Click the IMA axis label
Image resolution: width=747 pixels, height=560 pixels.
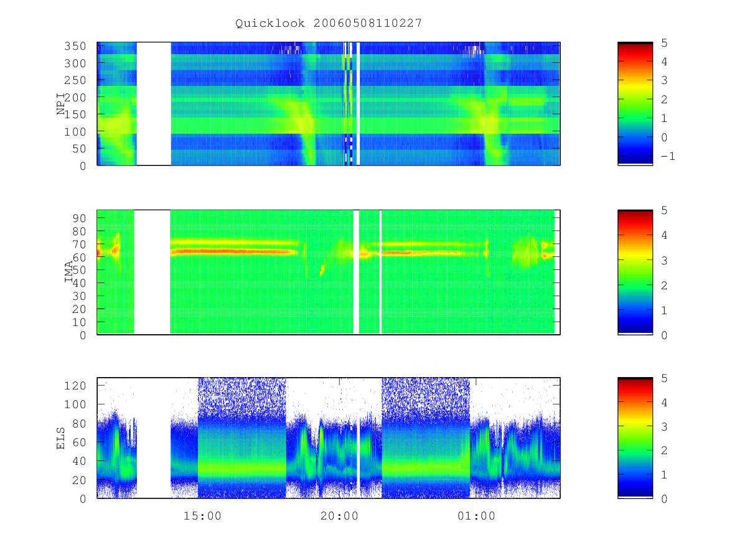point(70,272)
